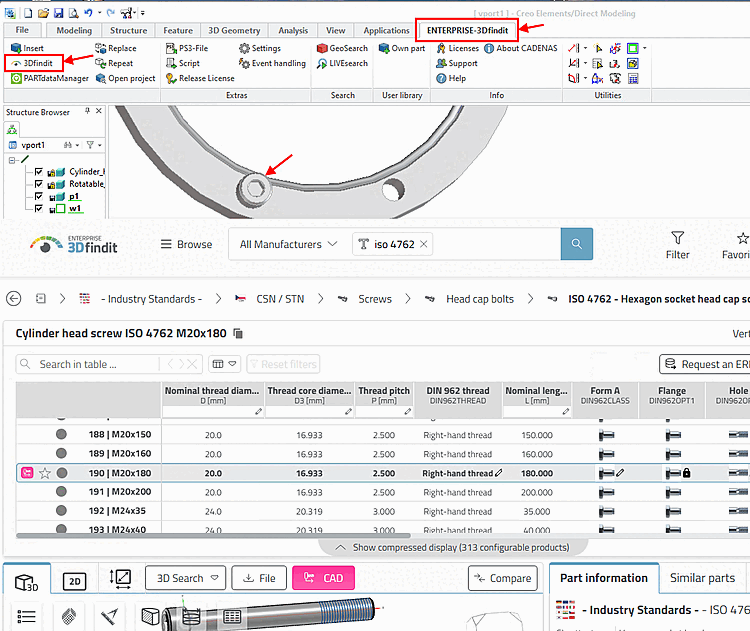The height and width of the screenshot is (631, 750).
Task: Click the File download button
Action: coord(259,578)
